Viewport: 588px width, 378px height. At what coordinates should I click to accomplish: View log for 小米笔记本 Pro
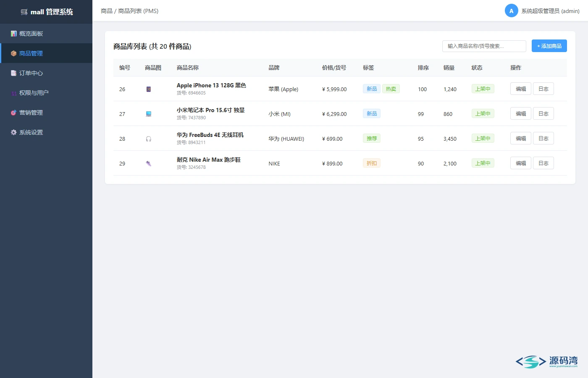click(543, 113)
